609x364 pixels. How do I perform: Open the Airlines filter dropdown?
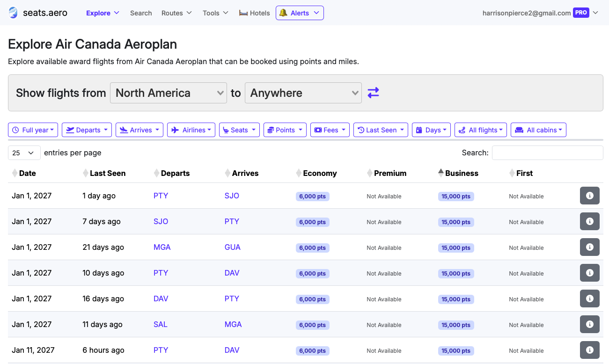click(x=191, y=130)
